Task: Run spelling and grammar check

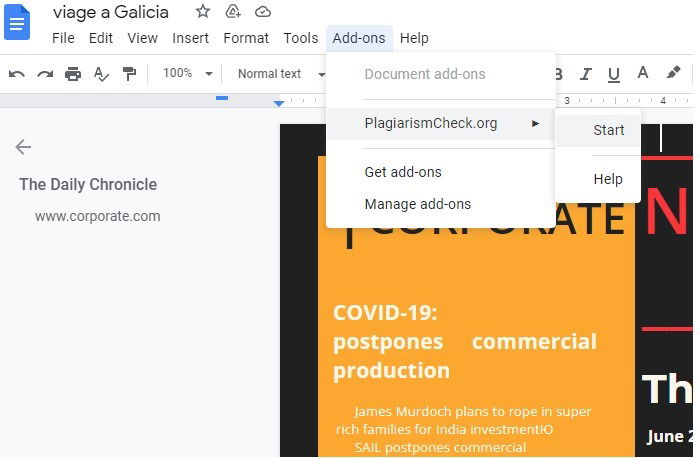Action: pyautogui.click(x=101, y=74)
